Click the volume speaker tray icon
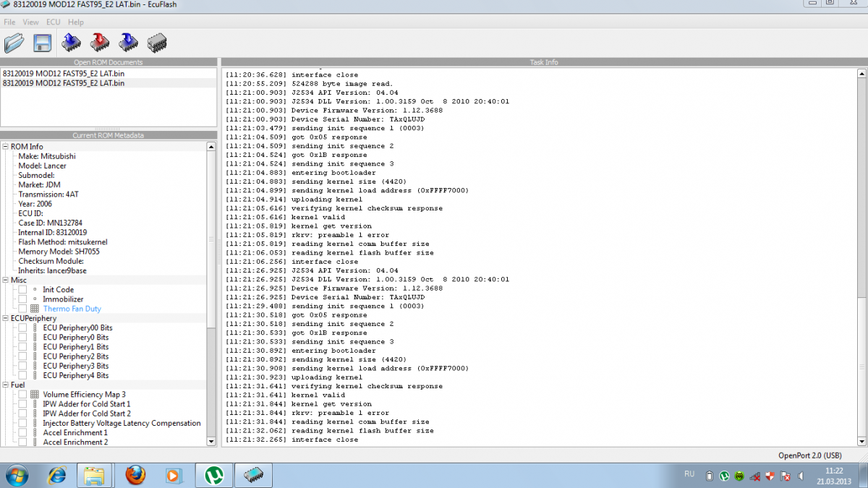868x488 pixels. (x=801, y=476)
